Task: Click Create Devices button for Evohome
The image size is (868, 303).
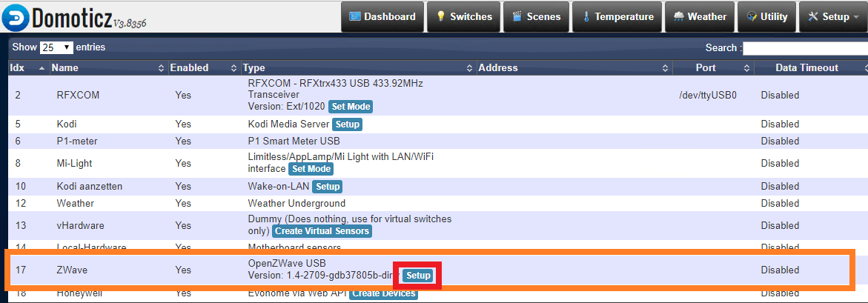Action: point(383,293)
